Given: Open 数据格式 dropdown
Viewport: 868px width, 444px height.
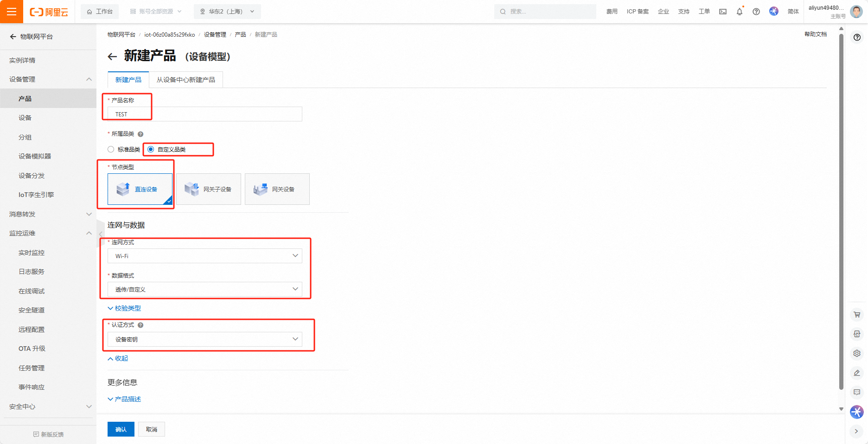Looking at the screenshot, I should coord(205,289).
